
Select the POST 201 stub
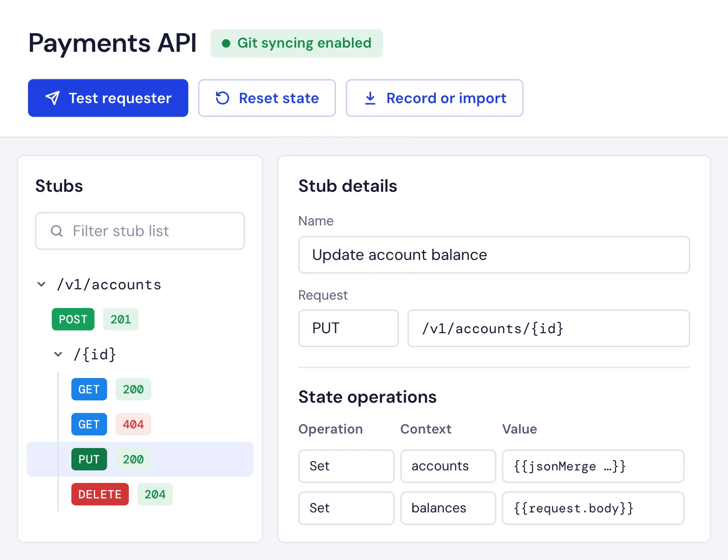95,319
